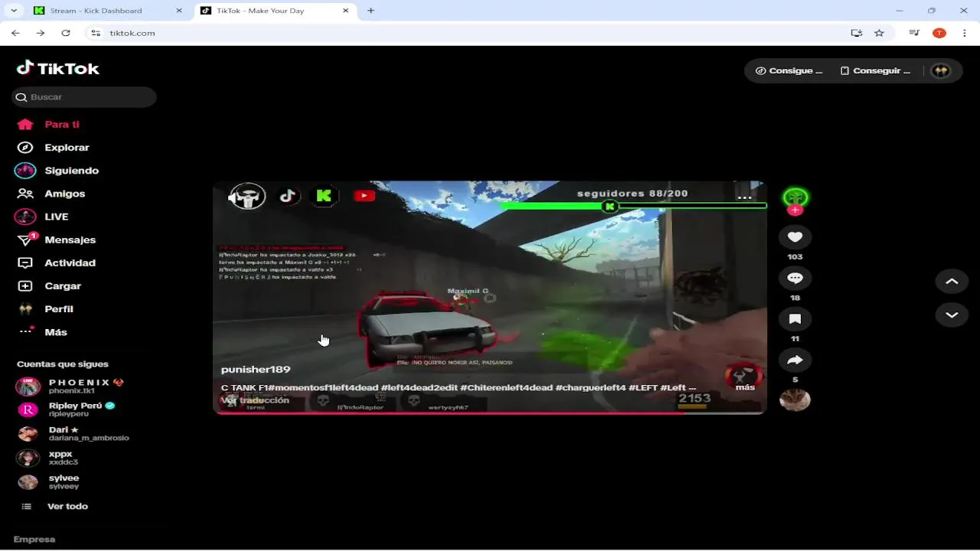Image resolution: width=980 pixels, height=551 pixels.
Task: Open punisher189 creator profile
Action: pos(256,370)
